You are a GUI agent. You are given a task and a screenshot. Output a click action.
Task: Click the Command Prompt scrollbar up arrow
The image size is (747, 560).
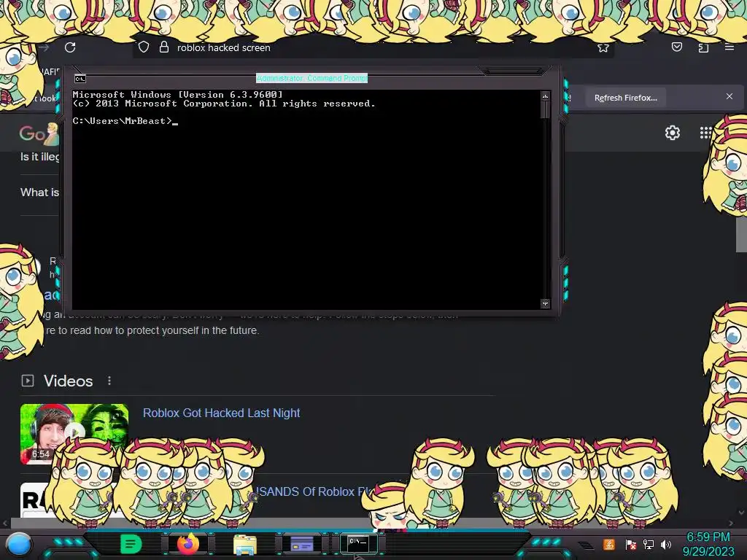545,96
